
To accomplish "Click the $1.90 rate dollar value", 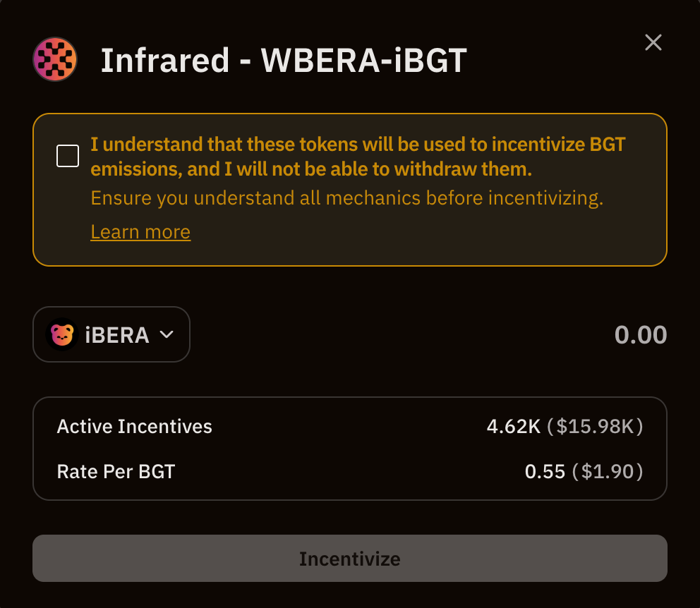I will pyautogui.click(x=607, y=471).
